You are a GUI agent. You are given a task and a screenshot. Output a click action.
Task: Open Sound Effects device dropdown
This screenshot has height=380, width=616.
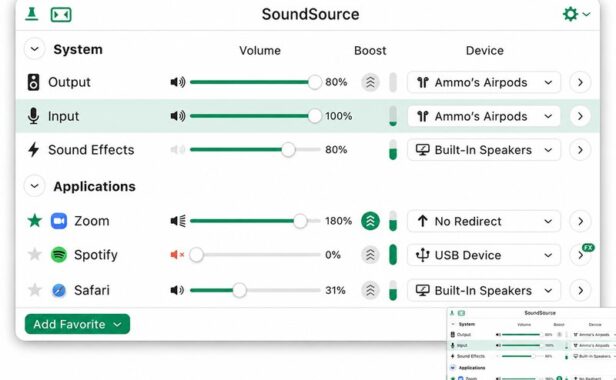[484, 150]
